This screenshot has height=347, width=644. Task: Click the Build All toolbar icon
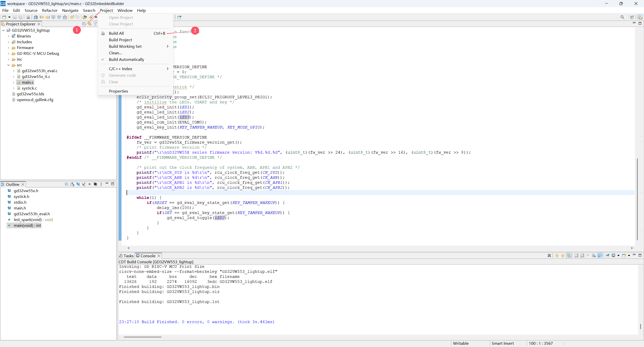28,17
